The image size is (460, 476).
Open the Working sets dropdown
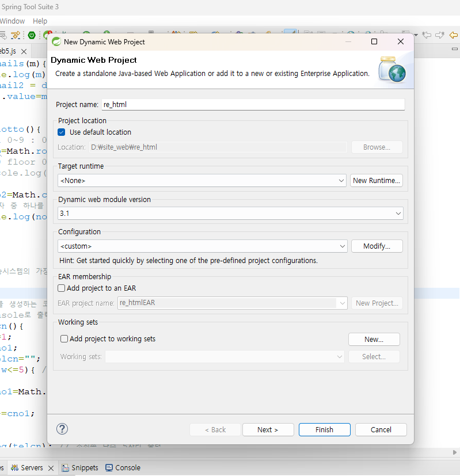pos(340,357)
